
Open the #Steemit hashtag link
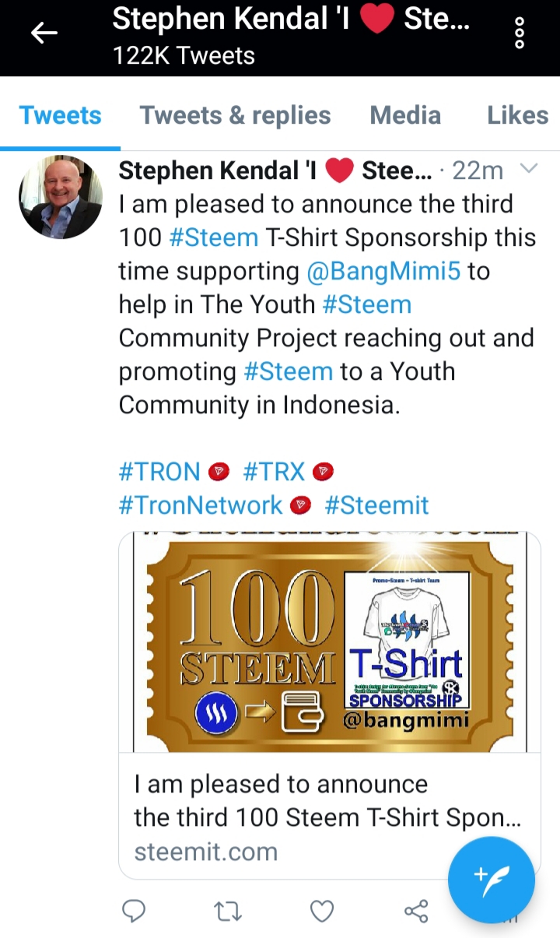click(x=376, y=505)
